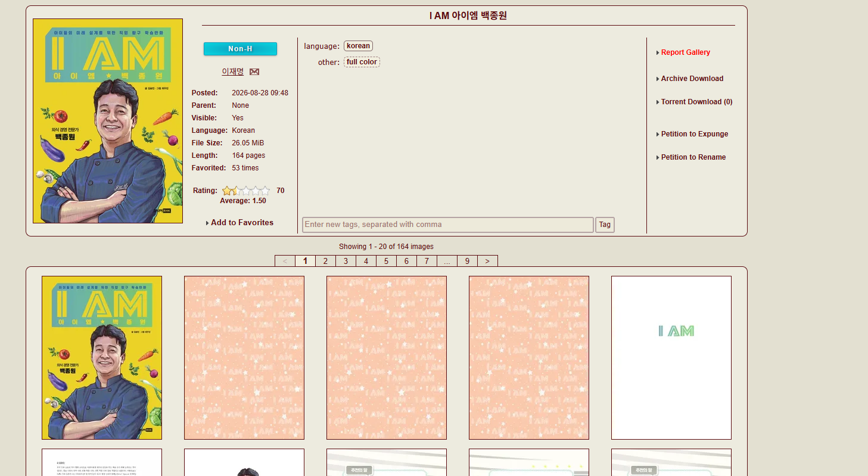Viewport: 868px width, 476px height.
Task: Open the first yellow cover thumbnail in the grid
Action: point(102,357)
